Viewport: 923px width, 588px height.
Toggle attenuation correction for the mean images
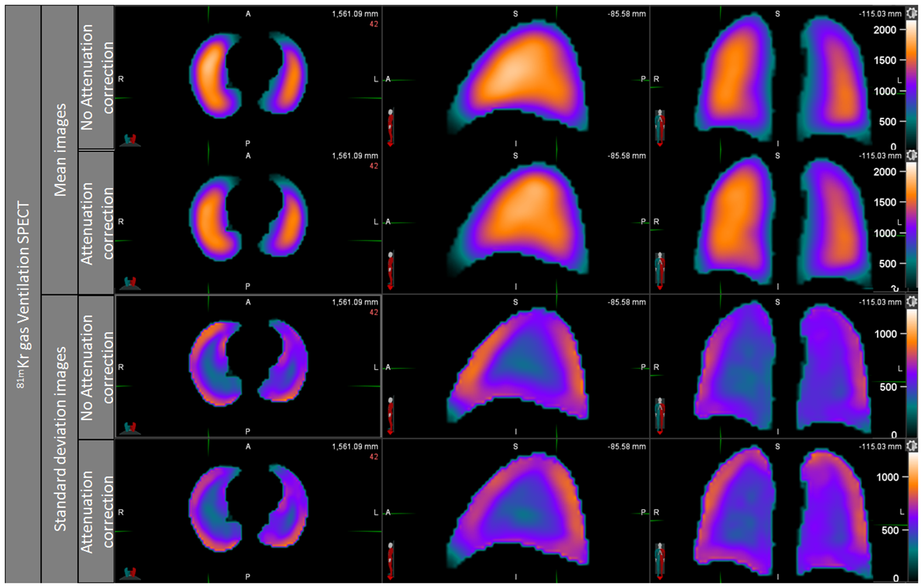point(98,220)
